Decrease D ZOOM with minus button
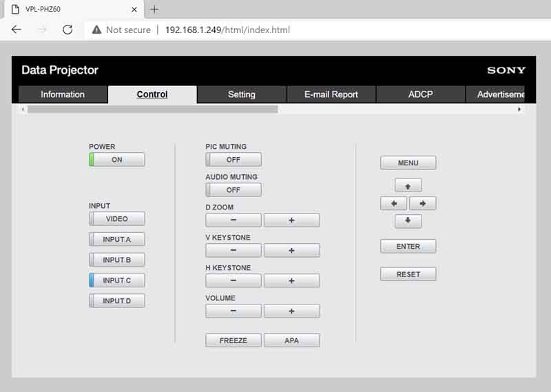Viewport: 551px width, 392px height. tap(233, 220)
